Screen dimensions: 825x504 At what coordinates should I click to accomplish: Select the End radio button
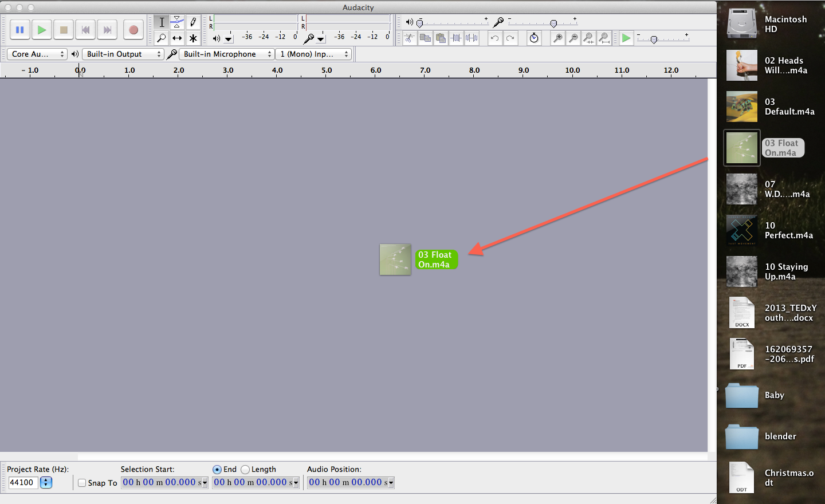[217, 470]
